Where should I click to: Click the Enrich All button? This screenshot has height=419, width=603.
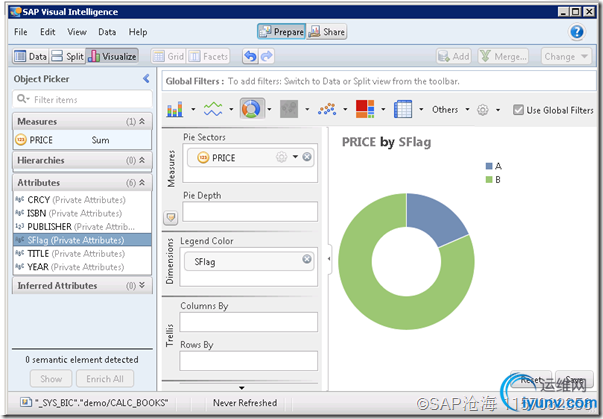[x=105, y=379]
